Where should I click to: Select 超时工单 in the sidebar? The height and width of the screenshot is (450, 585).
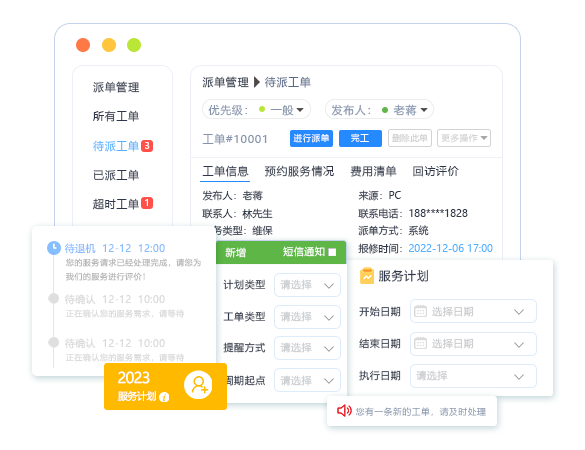point(116,204)
